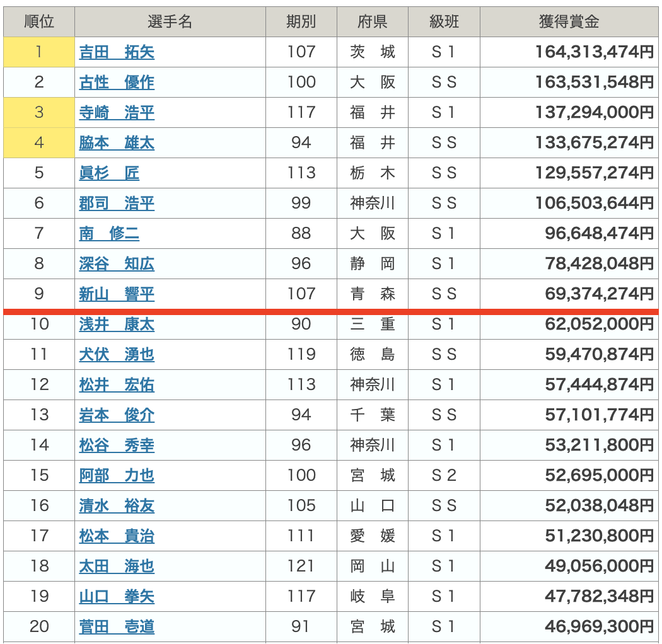Viewport: 662px width, 644px height.
Task: Open 阿部 力也 player details
Action: [x=117, y=476]
